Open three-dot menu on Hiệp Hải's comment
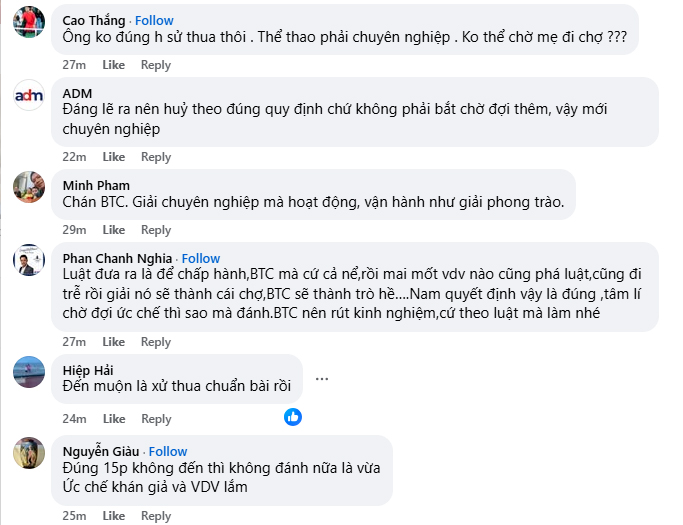 click(322, 379)
